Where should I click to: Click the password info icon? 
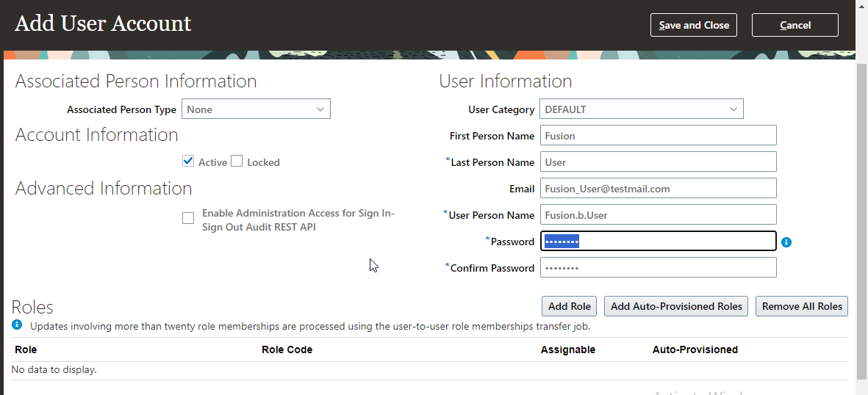[786, 242]
